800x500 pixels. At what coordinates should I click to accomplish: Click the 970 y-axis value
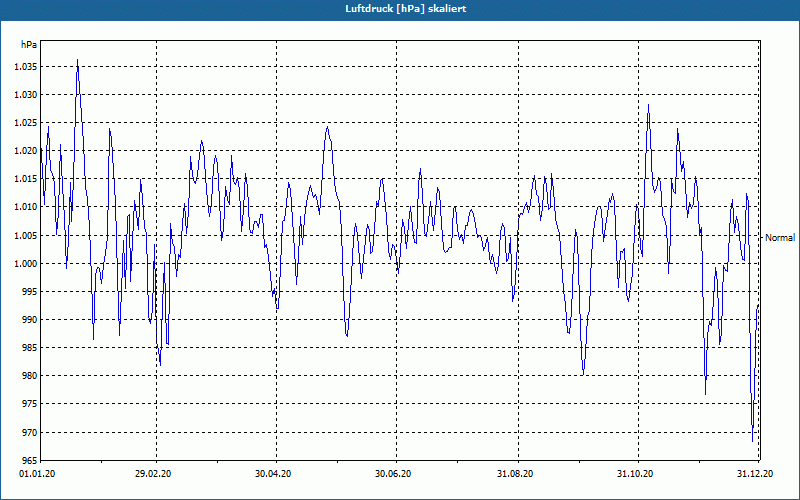pos(30,432)
